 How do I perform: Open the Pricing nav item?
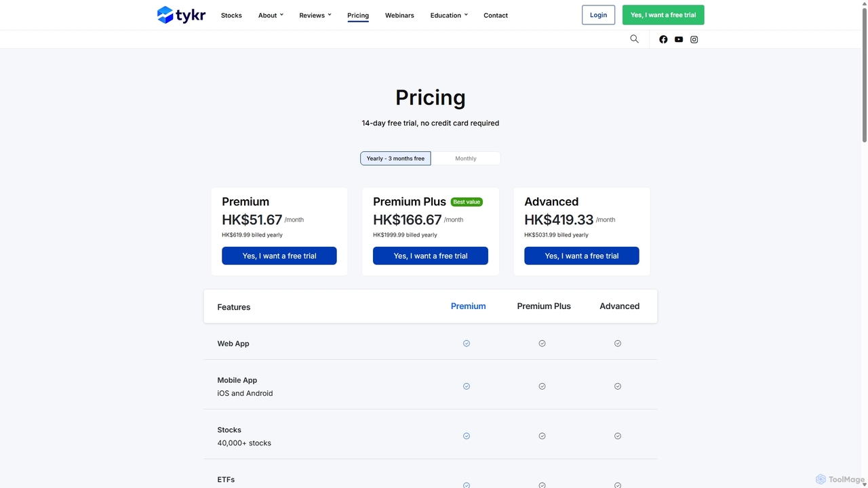[x=358, y=15]
